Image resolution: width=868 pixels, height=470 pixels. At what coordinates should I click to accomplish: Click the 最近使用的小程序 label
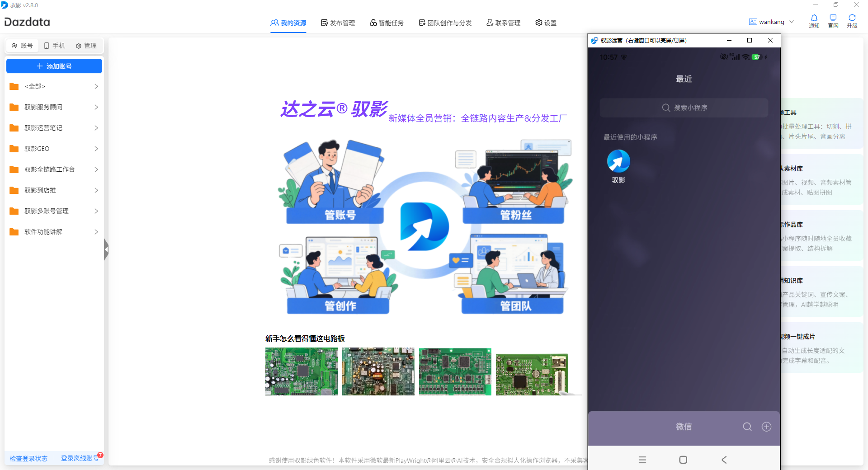click(x=630, y=137)
